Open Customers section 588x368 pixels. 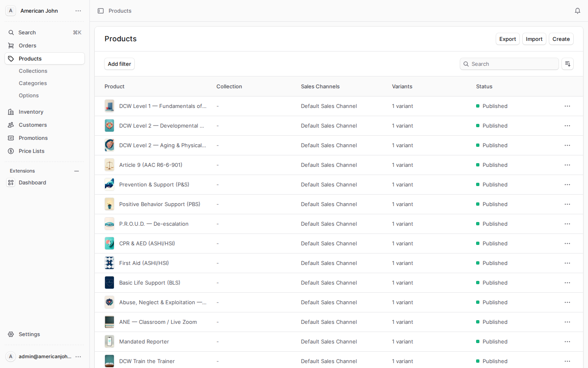click(45, 125)
